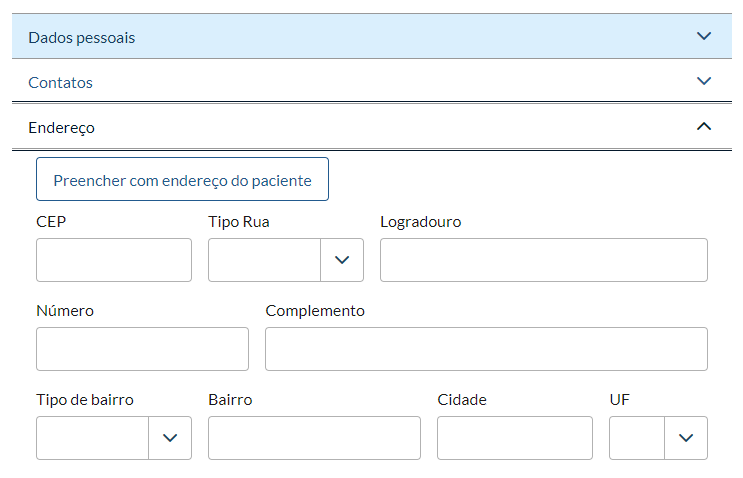Open the Dados pessoais section header
Image resolution: width=743 pixels, height=478 pixels.
82,37
